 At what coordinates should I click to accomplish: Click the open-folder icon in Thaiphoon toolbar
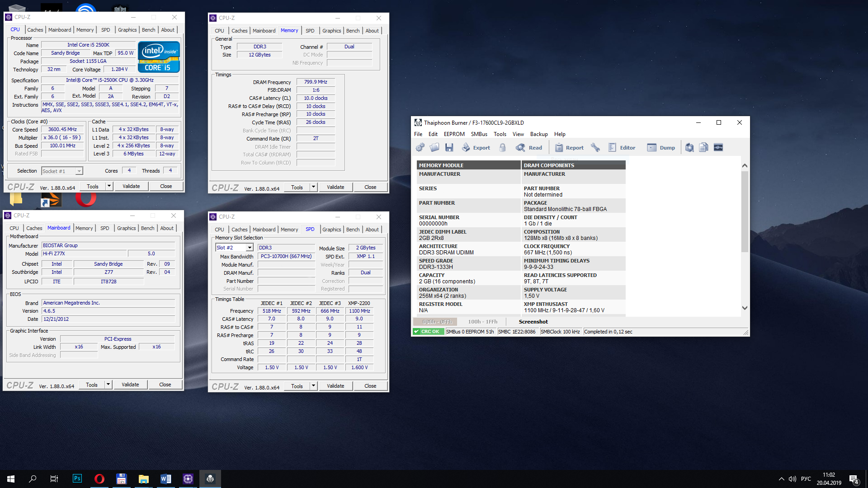tap(434, 147)
